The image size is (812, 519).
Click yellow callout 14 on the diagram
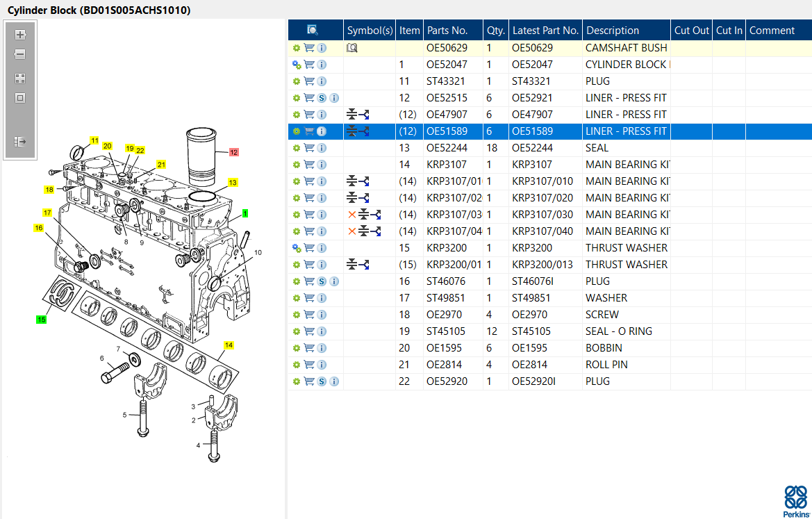pos(229,345)
